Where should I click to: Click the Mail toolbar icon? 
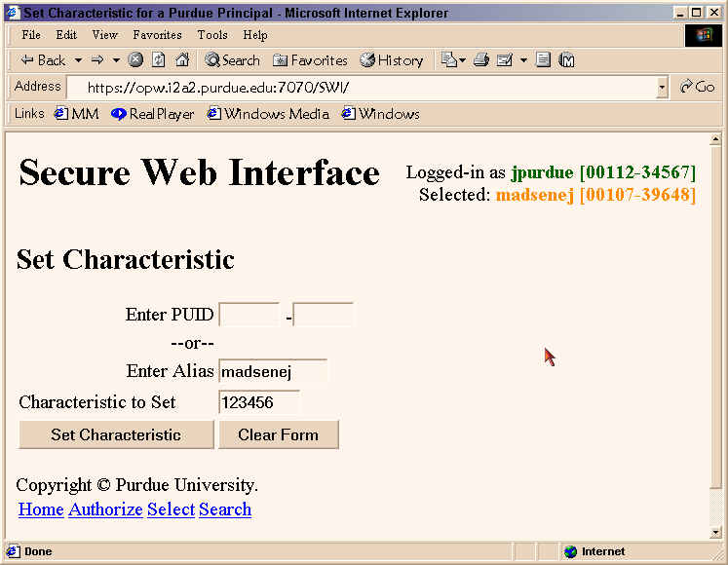505,60
